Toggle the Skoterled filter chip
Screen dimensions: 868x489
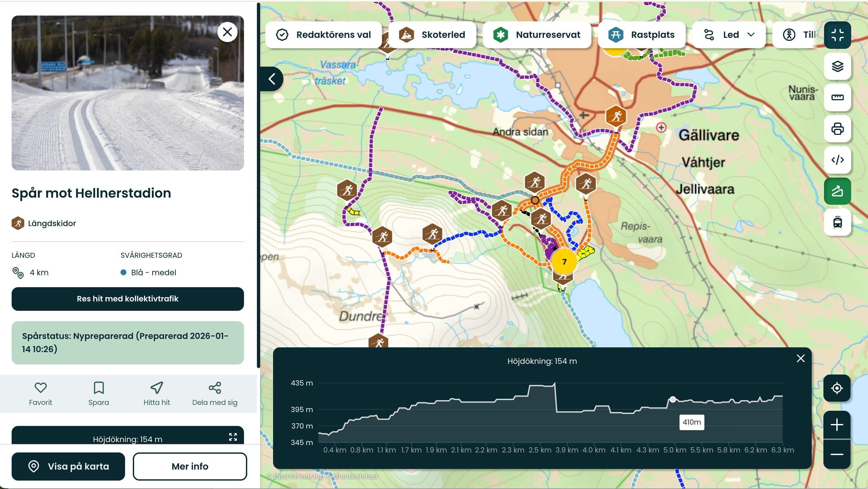432,35
